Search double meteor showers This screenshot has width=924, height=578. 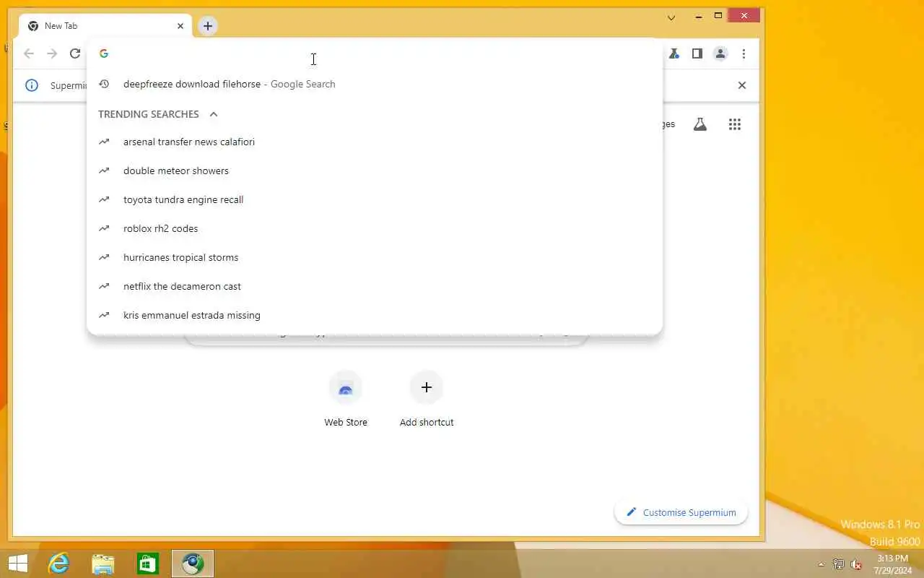point(374,171)
